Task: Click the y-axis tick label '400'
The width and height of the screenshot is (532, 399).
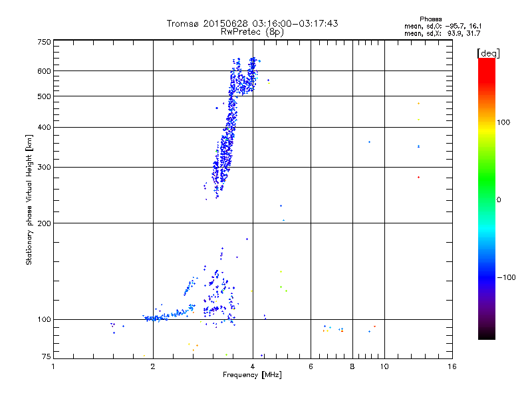Action: point(44,127)
